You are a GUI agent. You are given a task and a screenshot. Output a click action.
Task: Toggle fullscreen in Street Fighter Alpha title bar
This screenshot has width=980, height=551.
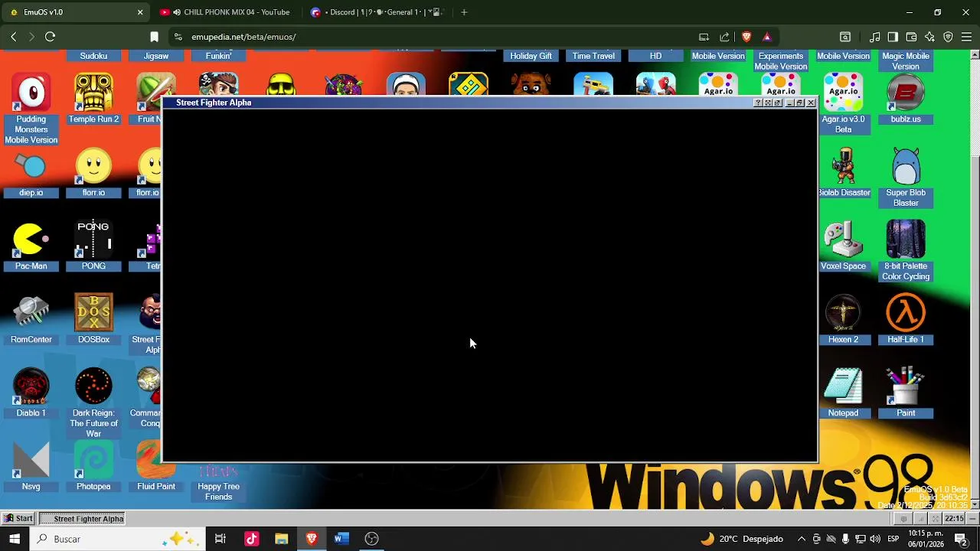pyautogui.click(x=768, y=103)
